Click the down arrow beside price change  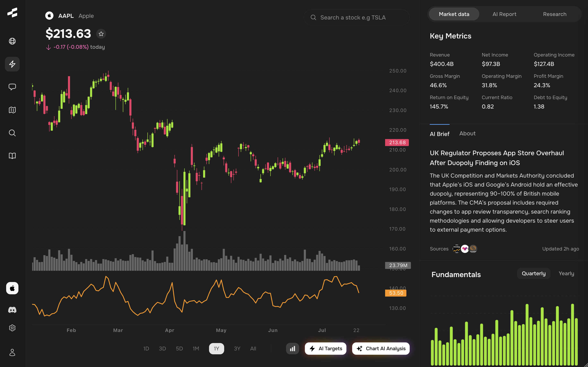point(48,47)
